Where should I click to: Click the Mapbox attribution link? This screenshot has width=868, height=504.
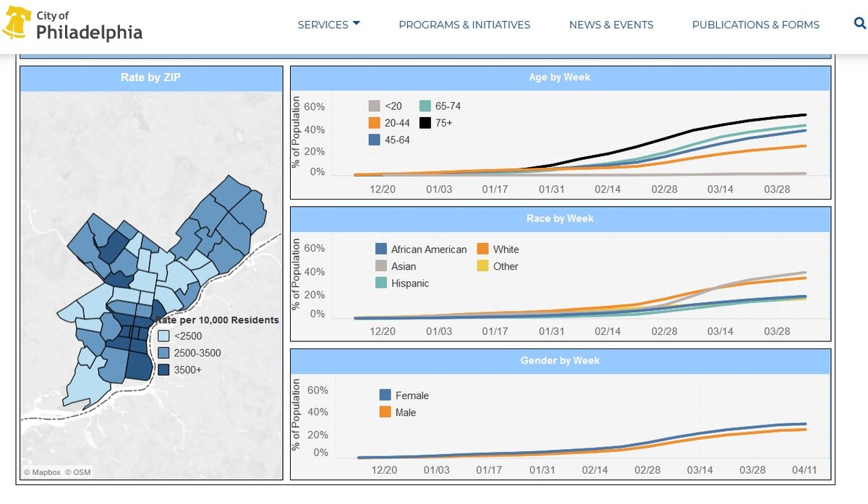point(41,472)
